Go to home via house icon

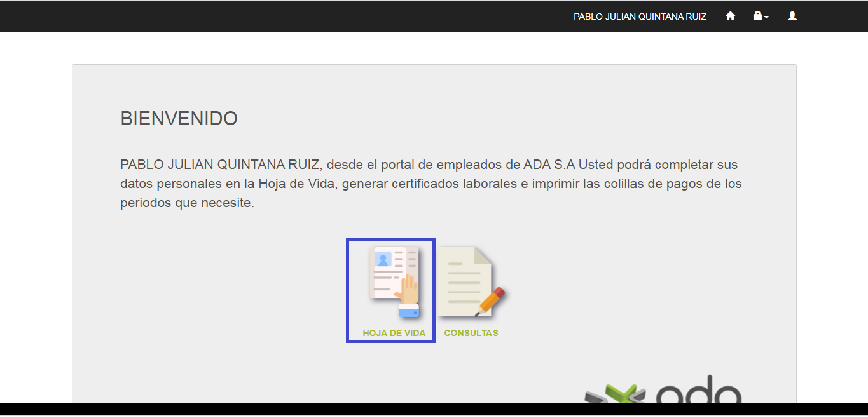[731, 17]
